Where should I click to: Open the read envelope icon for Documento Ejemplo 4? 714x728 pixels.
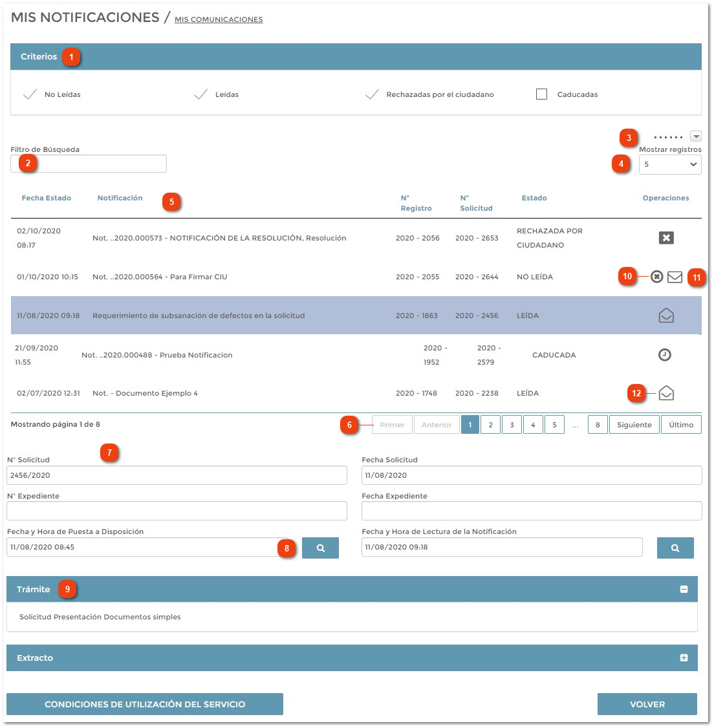pyautogui.click(x=666, y=393)
